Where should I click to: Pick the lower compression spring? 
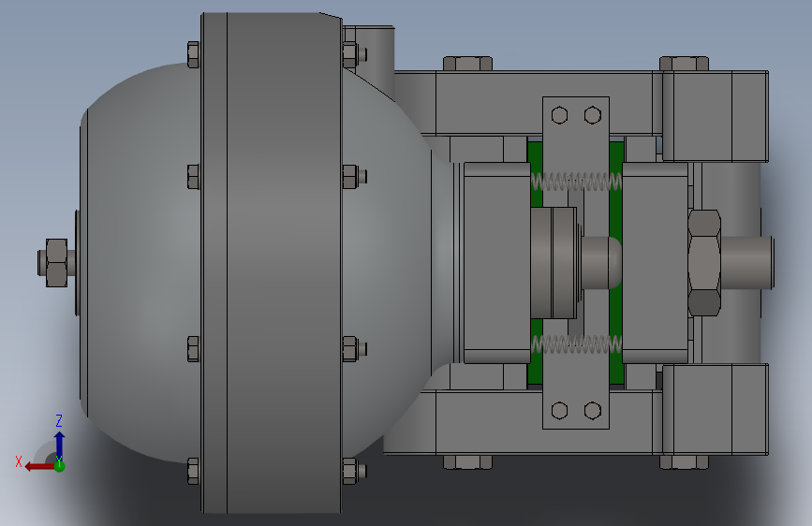576,344
